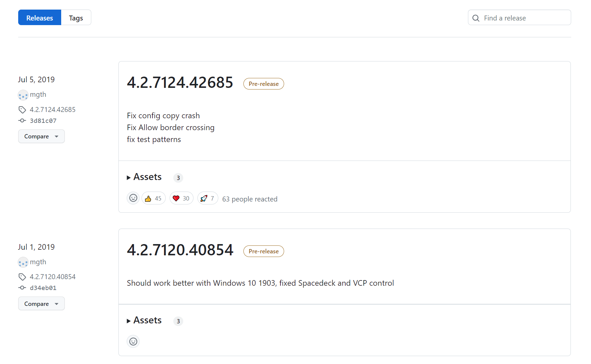Click Pre-release badge on 4.2.7124.42685
Image resolution: width=591 pixels, height=364 pixels.
tap(264, 84)
